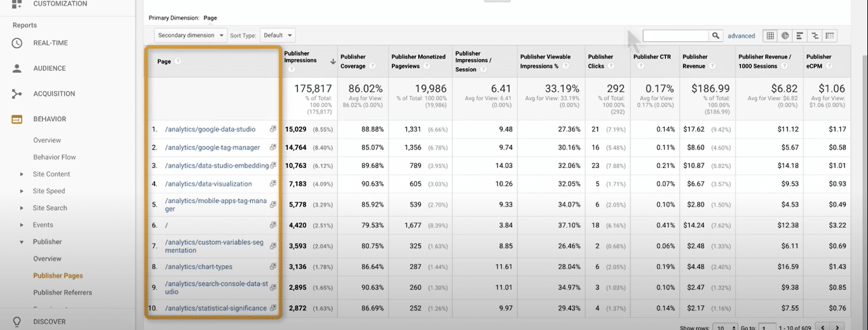This screenshot has height=330, width=868.
Task: Open statistical-significance external link icon
Action: pos(273,308)
